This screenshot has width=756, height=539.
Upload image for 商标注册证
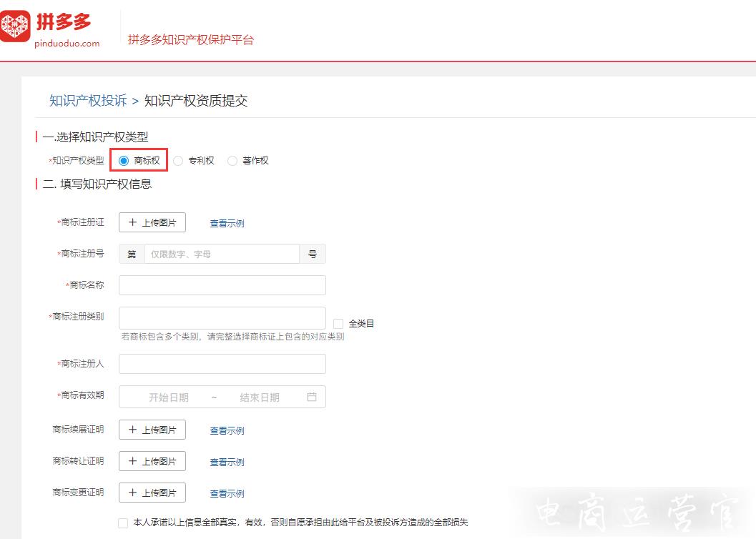point(152,222)
